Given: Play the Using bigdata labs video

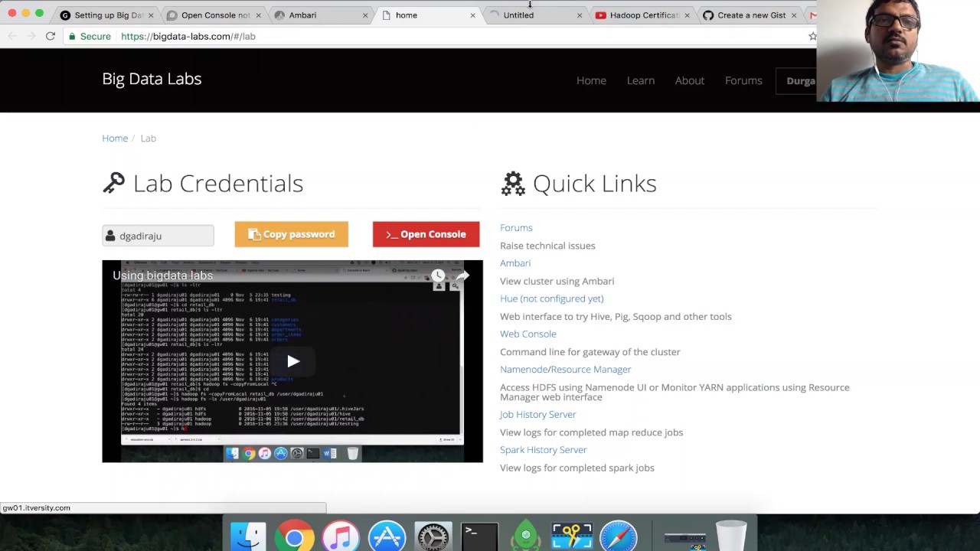Looking at the screenshot, I should 293,361.
